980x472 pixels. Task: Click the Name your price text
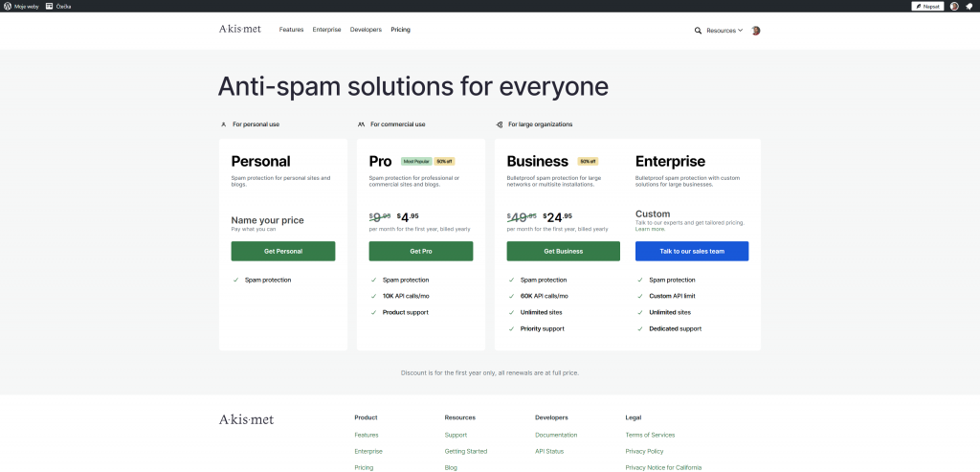(268, 220)
